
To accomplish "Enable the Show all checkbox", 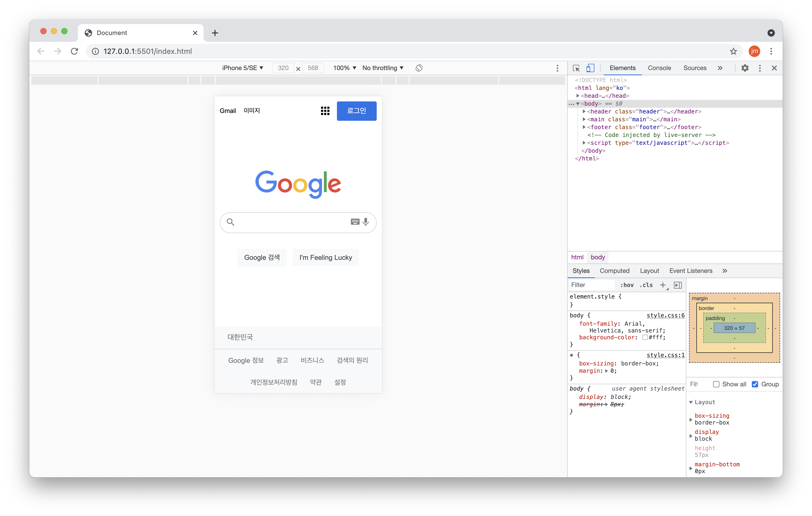I will pos(716,384).
